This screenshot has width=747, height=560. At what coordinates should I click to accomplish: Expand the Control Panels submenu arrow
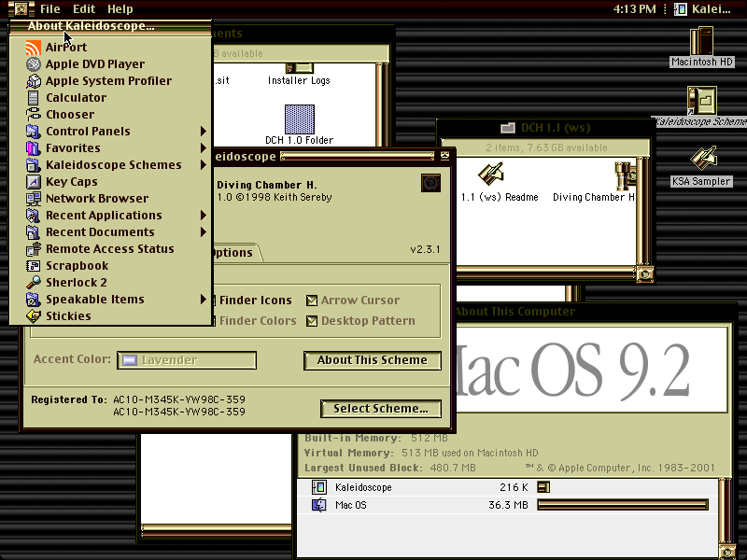click(x=204, y=131)
